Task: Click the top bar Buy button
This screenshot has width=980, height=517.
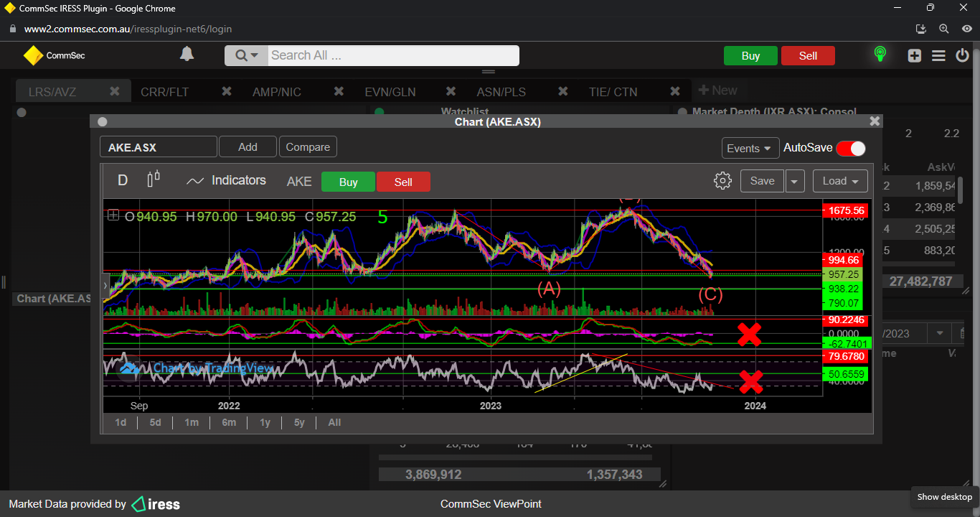Action: 750,56
